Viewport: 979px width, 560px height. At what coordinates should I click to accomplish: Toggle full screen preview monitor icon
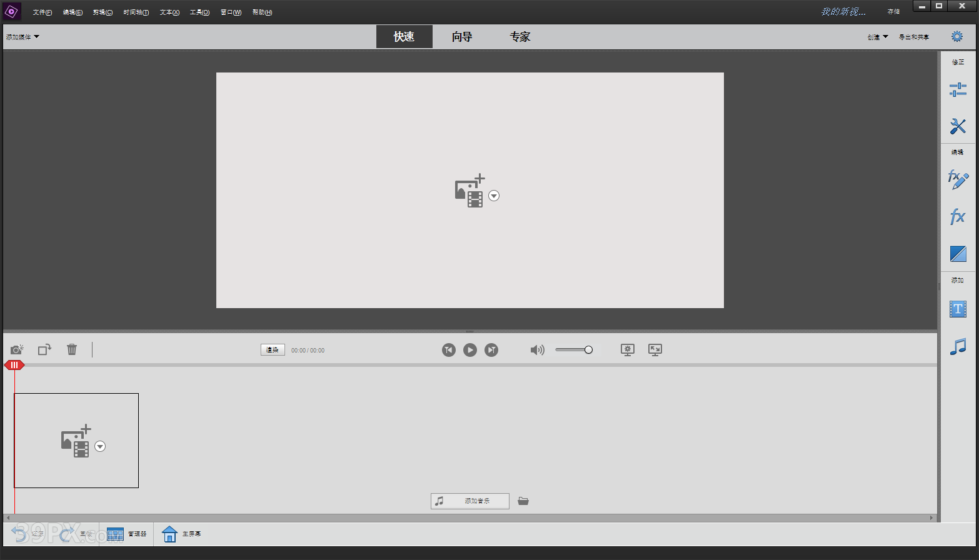[x=655, y=350]
